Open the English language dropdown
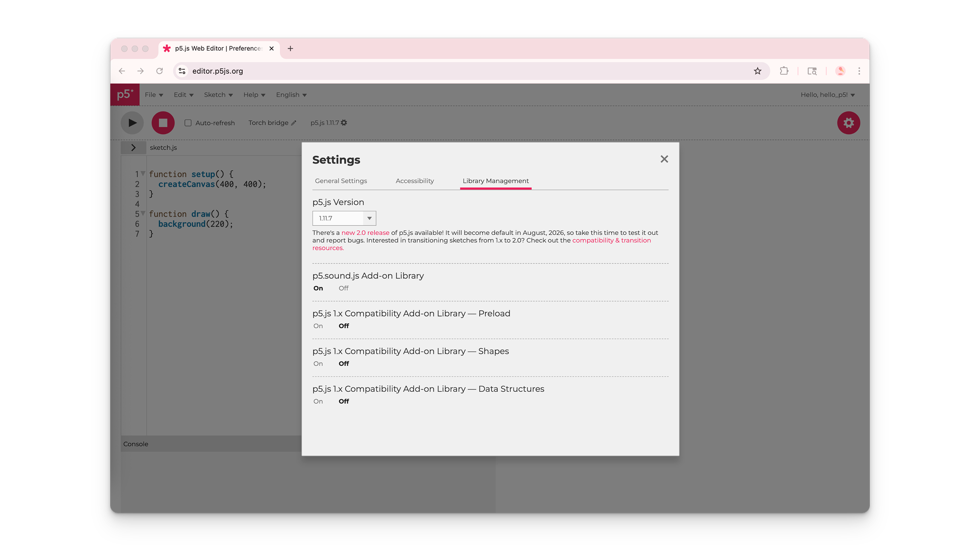Image resolution: width=980 pixels, height=551 pixels. [x=291, y=95]
